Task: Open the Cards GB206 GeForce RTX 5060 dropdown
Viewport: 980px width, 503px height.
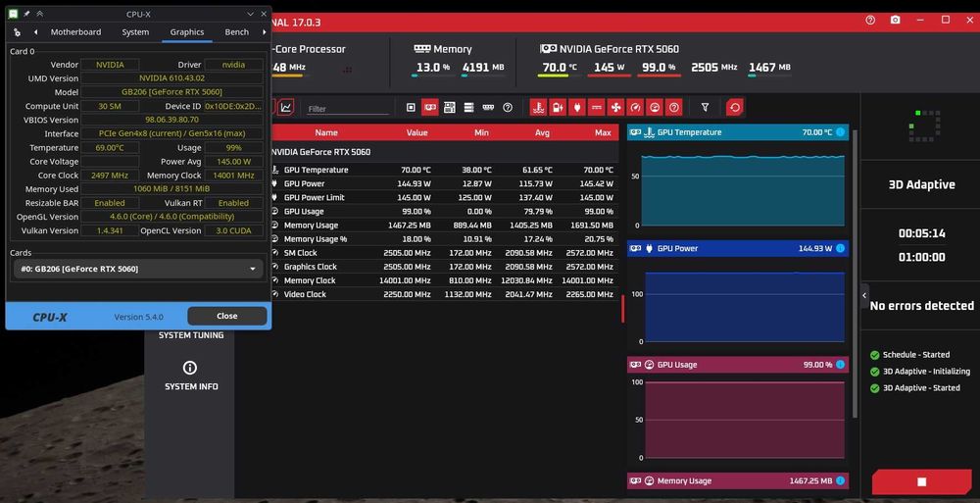Action: click(x=139, y=269)
